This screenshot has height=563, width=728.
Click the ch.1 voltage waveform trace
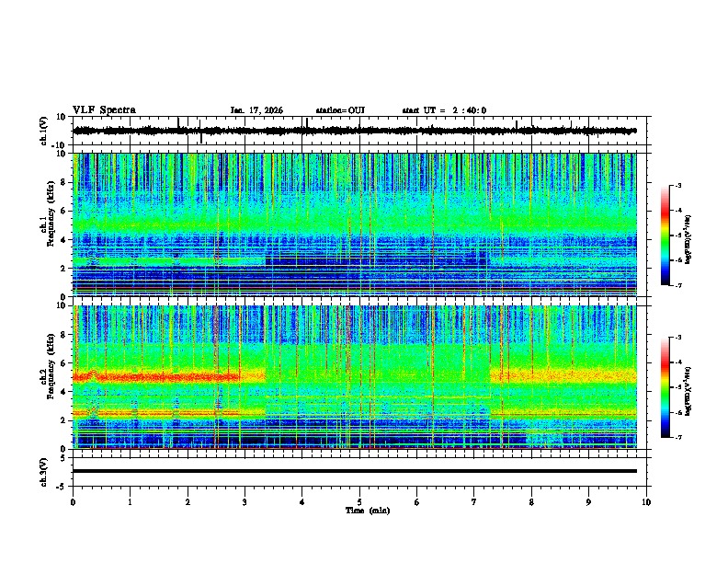tap(355, 131)
